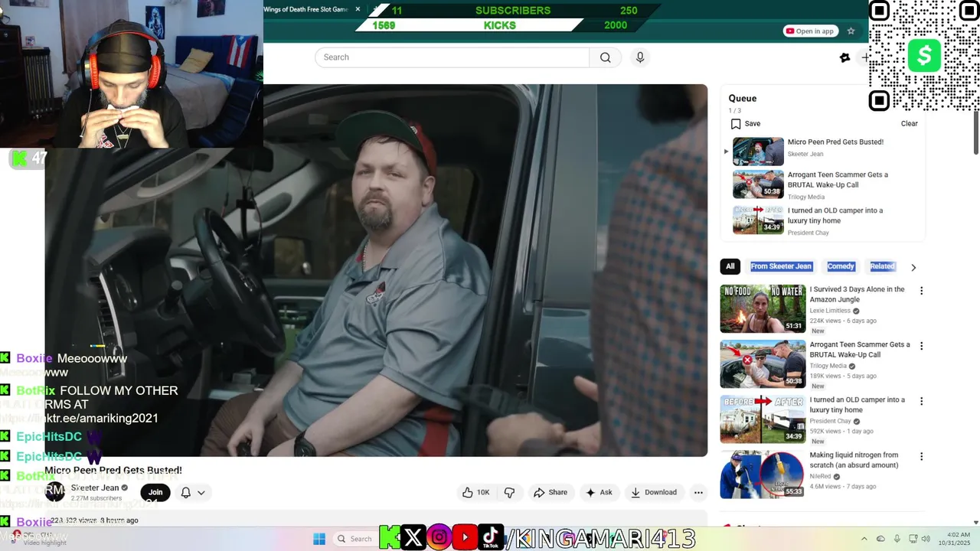980x551 pixels.
Task: Open the Windows Start menu
Action: click(319, 539)
